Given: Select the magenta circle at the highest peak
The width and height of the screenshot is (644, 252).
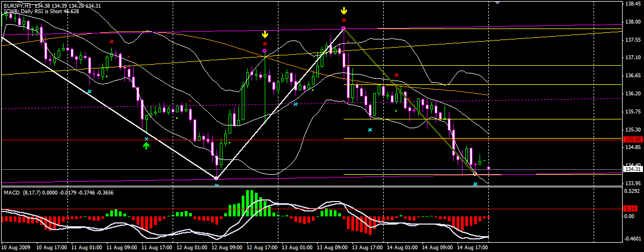Looking at the screenshot, I should [344, 27].
